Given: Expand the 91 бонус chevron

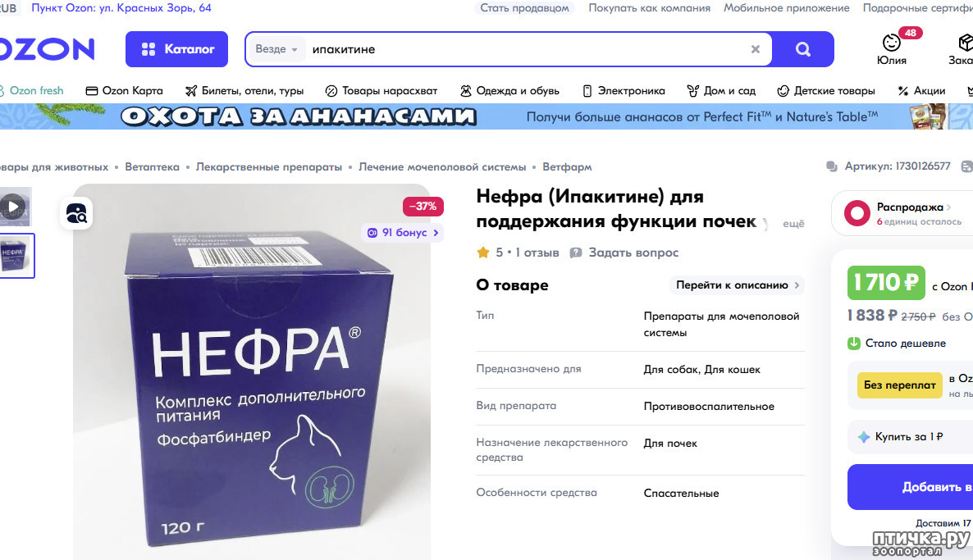Looking at the screenshot, I should coord(436,233).
